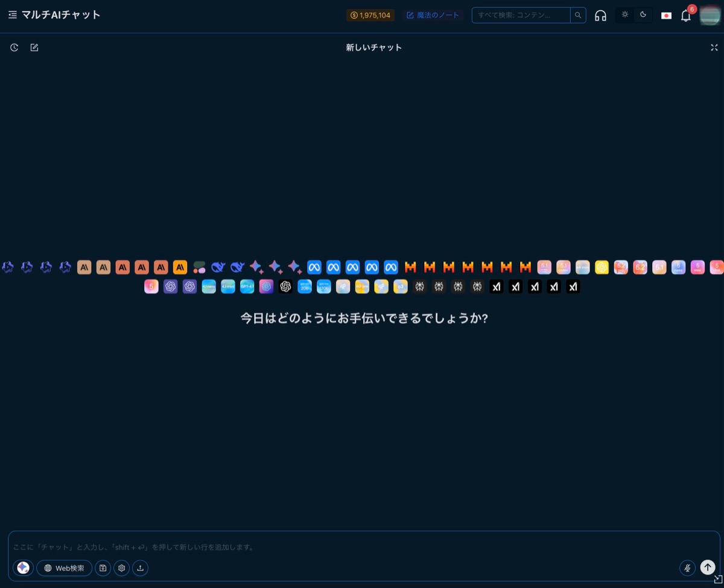Switch to dark mode moon icon
Screen dimensions: 724x588
(643, 15)
